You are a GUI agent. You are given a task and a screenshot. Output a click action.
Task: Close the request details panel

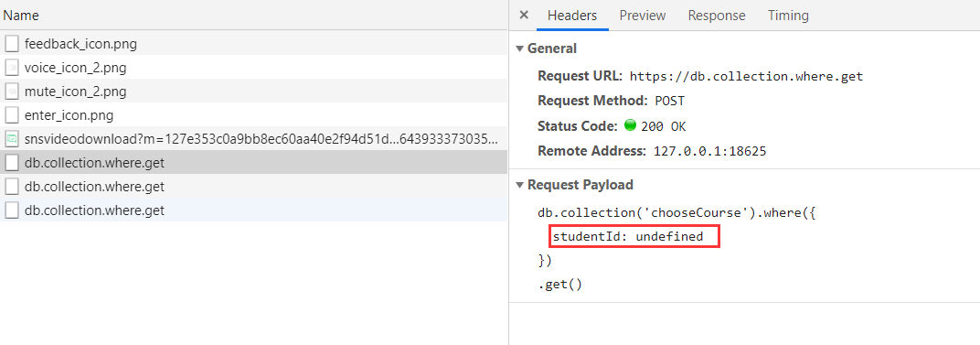[x=524, y=15]
